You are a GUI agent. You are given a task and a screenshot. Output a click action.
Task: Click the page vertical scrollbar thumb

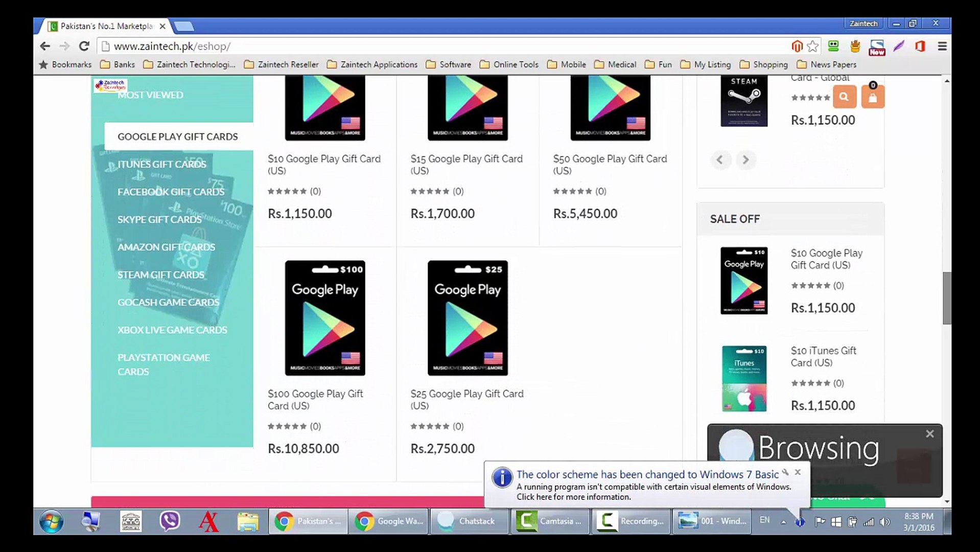click(947, 298)
